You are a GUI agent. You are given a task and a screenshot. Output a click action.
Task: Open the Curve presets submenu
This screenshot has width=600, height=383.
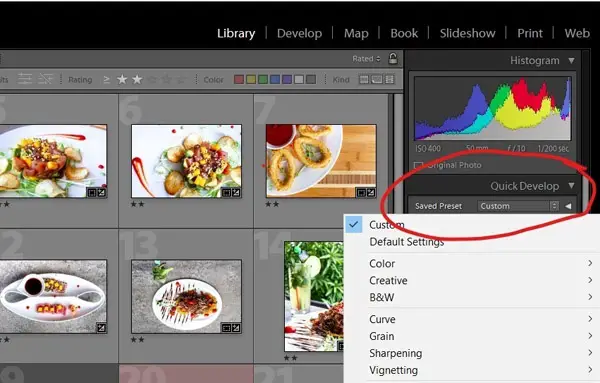(x=472, y=319)
